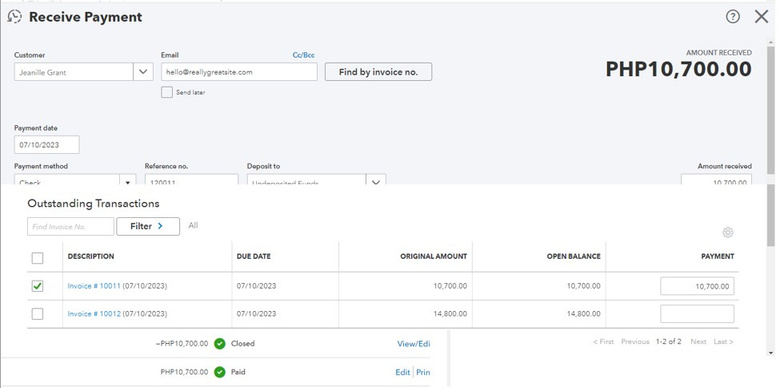Open the table settings gear icon
Screen dimensions: 784x388
click(728, 232)
